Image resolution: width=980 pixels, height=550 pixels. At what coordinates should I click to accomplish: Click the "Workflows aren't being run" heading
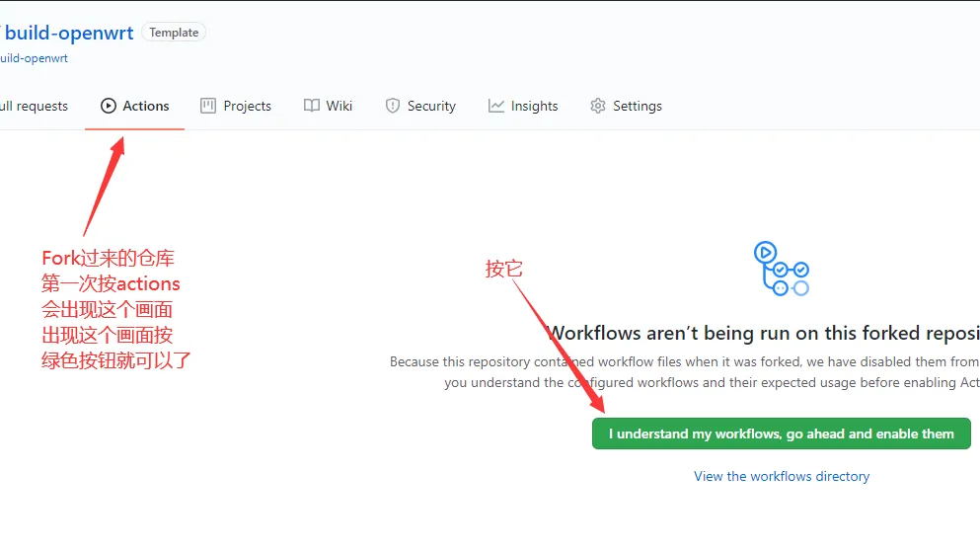(762, 333)
